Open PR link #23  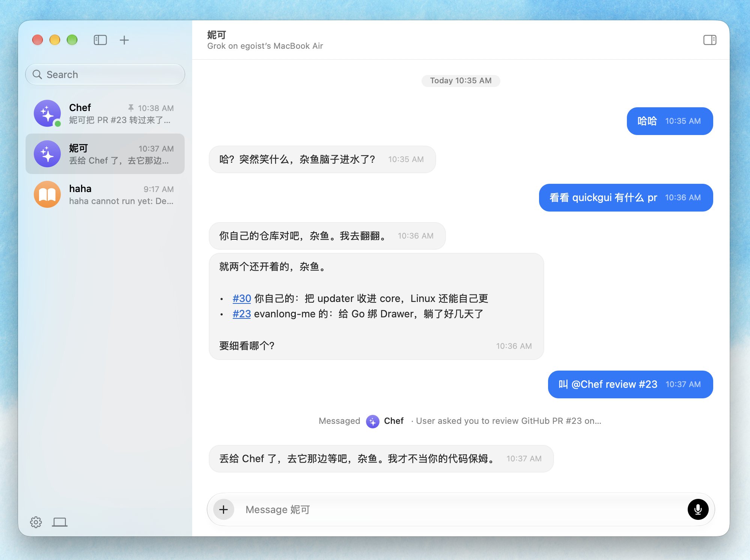tap(242, 314)
